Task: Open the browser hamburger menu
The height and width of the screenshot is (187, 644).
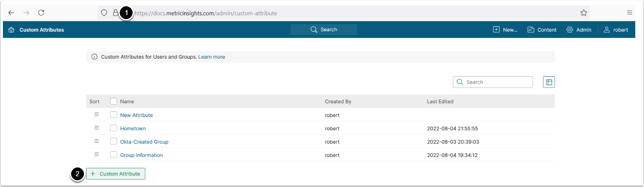Action: [x=630, y=13]
